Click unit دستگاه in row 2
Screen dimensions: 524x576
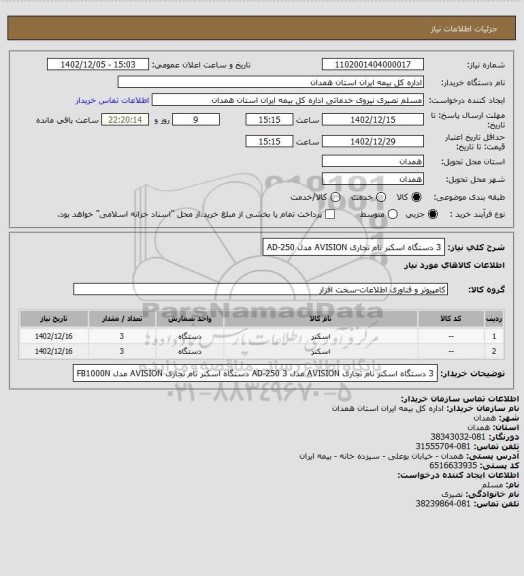click(190, 352)
